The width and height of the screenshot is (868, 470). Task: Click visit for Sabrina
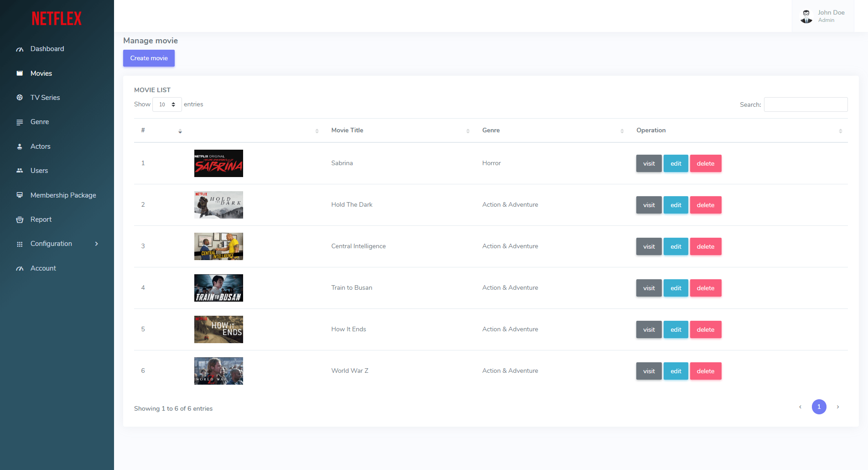click(x=649, y=163)
